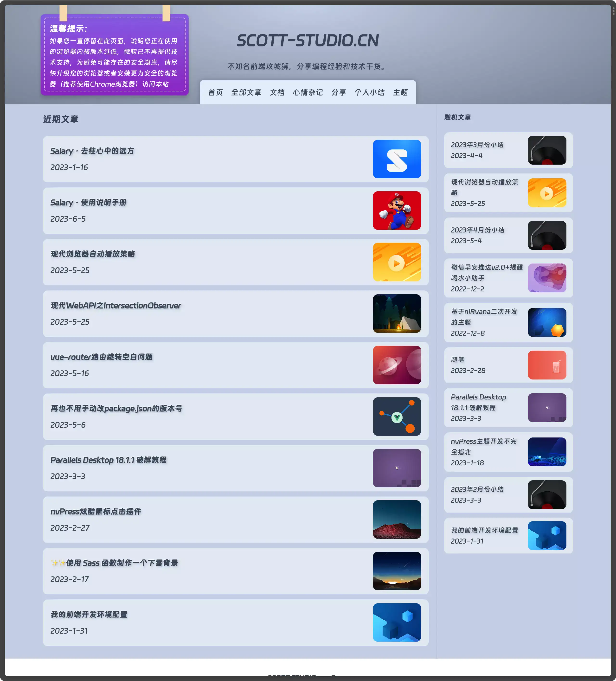616x681 pixels.
Task: Open the article "vue-router路由跳转空白问题"
Action: (x=102, y=357)
